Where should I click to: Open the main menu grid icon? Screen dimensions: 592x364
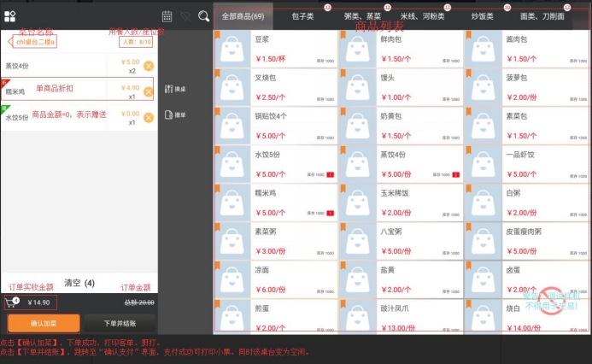pos(10,15)
